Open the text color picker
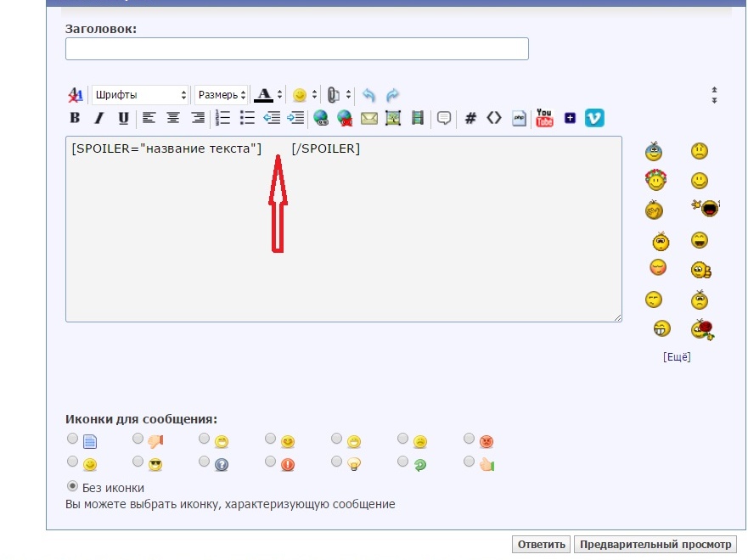 (x=268, y=95)
